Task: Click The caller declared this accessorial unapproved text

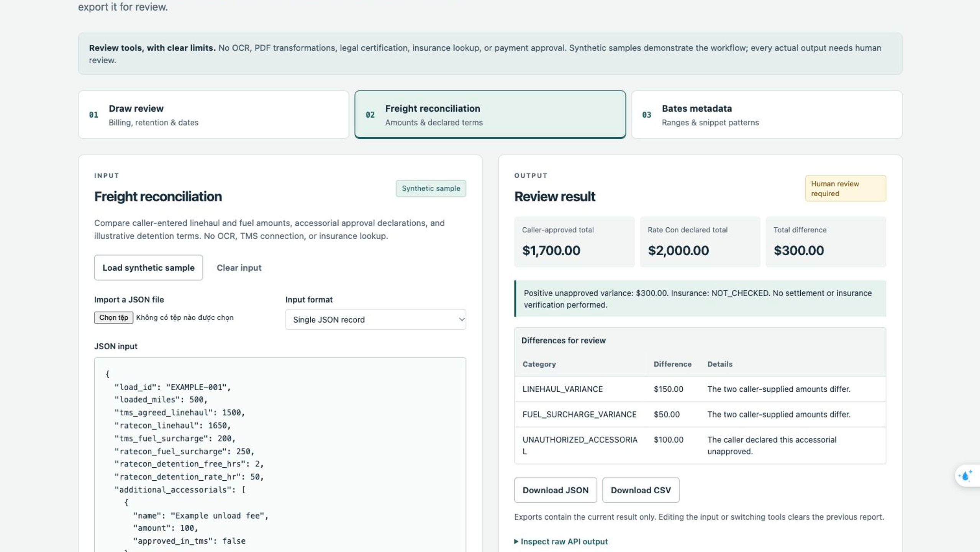Action: (x=772, y=445)
